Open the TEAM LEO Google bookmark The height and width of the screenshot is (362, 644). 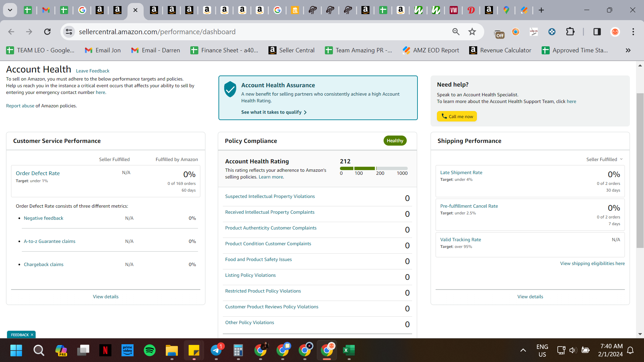pos(40,50)
